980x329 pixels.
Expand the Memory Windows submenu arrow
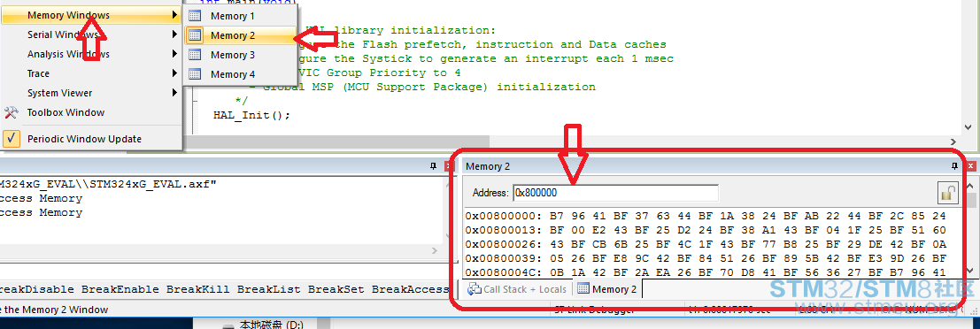174,15
